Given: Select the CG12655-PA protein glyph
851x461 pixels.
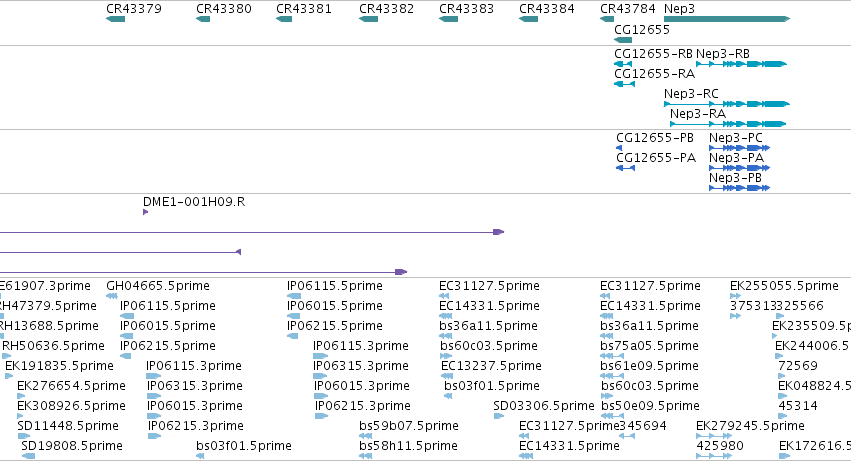Looking at the screenshot, I should (626, 168).
